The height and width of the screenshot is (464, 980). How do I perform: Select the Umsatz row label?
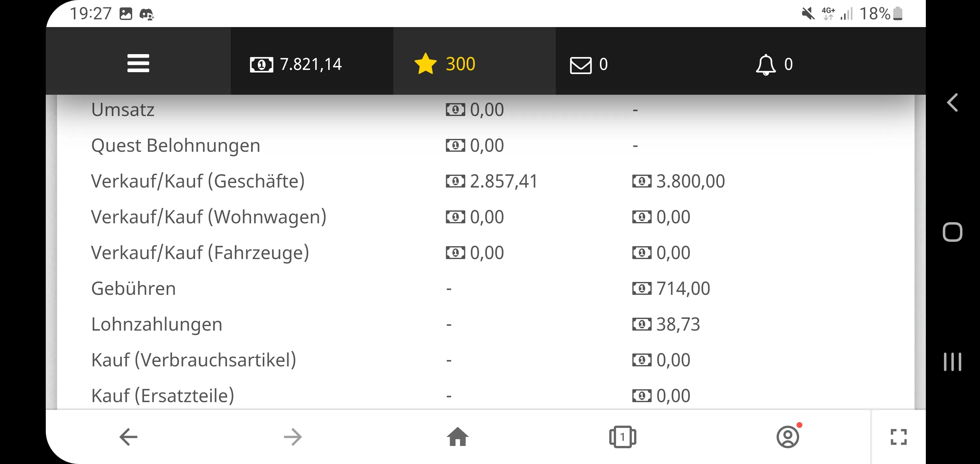pos(123,110)
